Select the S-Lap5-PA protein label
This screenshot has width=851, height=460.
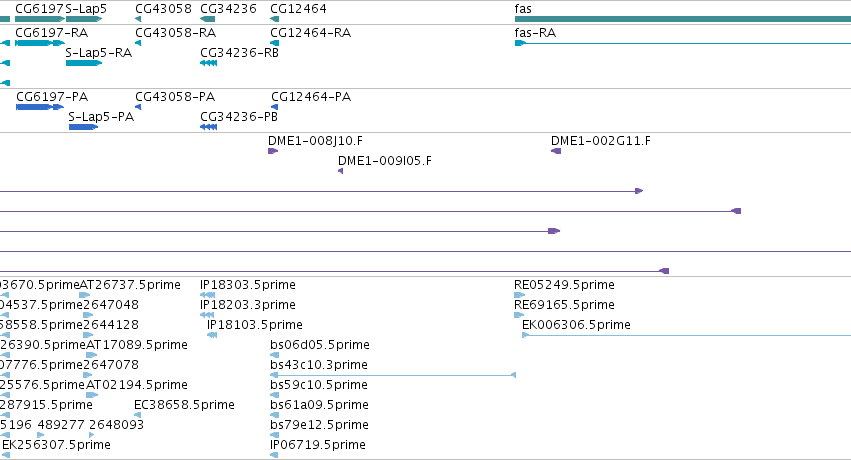[101, 117]
